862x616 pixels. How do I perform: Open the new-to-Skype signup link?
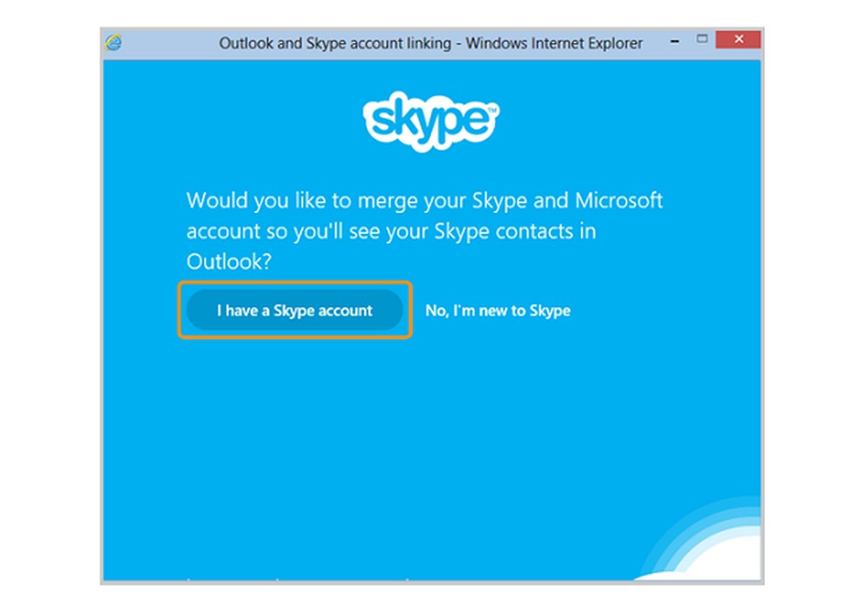[x=497, y=310]
